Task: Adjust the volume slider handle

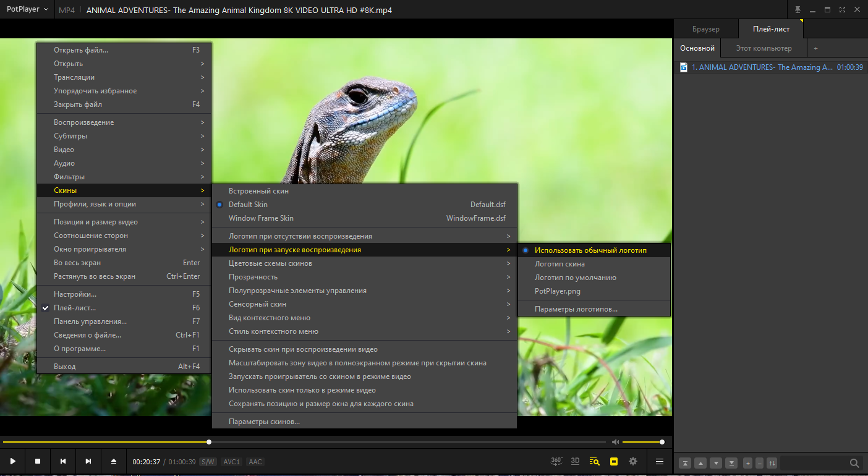Action: coord(662,442)
